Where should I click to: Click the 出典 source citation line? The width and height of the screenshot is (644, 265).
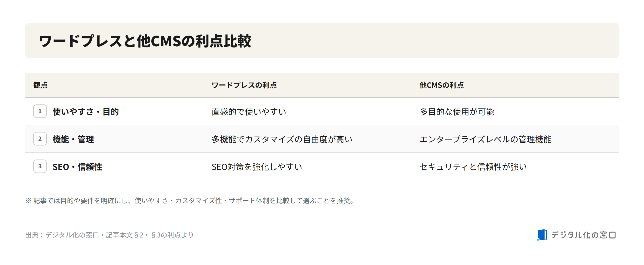coord(109,235)
